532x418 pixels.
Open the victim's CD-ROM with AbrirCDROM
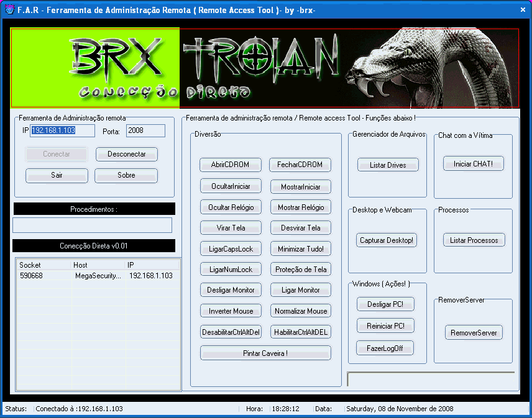point(231,165)
